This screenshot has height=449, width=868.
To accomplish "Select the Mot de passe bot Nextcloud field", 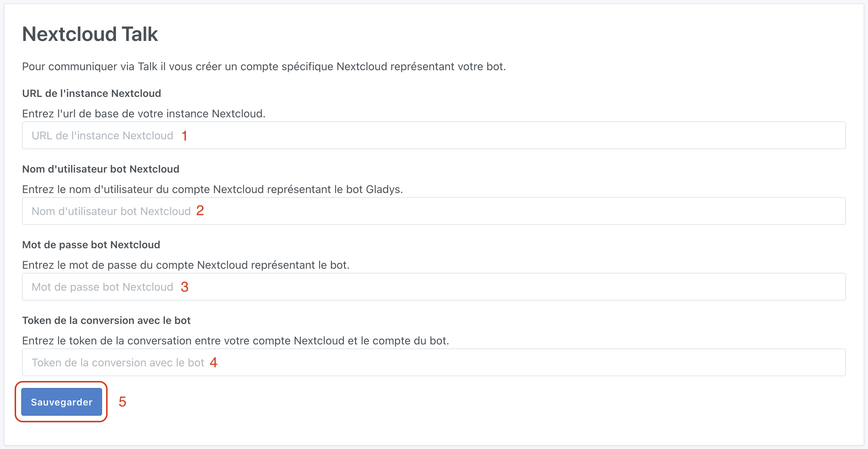I will coord(434,287).
